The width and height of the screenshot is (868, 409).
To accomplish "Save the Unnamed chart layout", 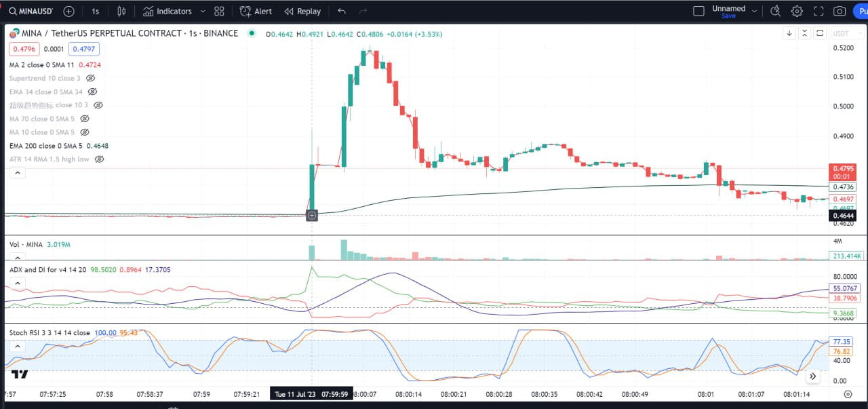I will (x=728, y=16).
